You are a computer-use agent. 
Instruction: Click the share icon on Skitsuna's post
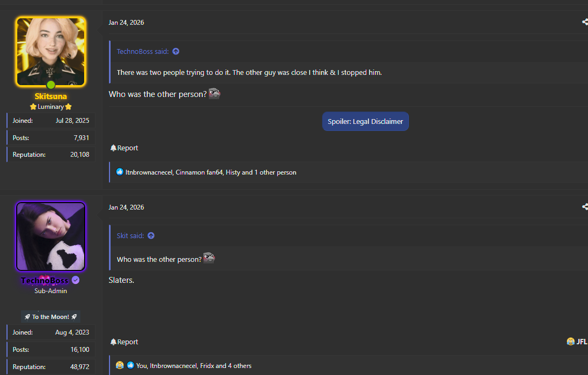(585, 22)
